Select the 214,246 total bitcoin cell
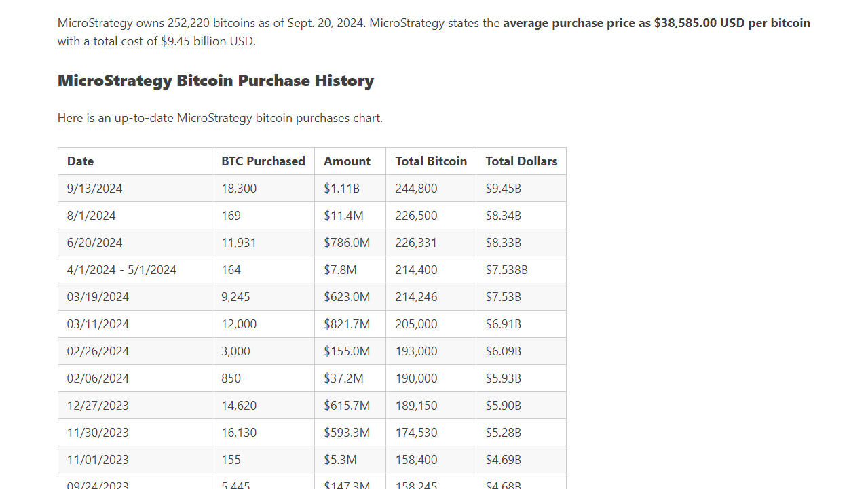 point(431,297)
